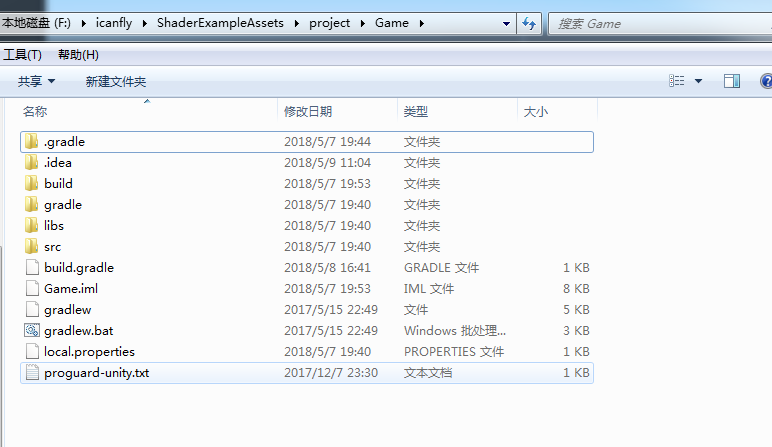Select the file name Game.iml
The width and height of the screenshot is (772, 447).
pos(71,288)
